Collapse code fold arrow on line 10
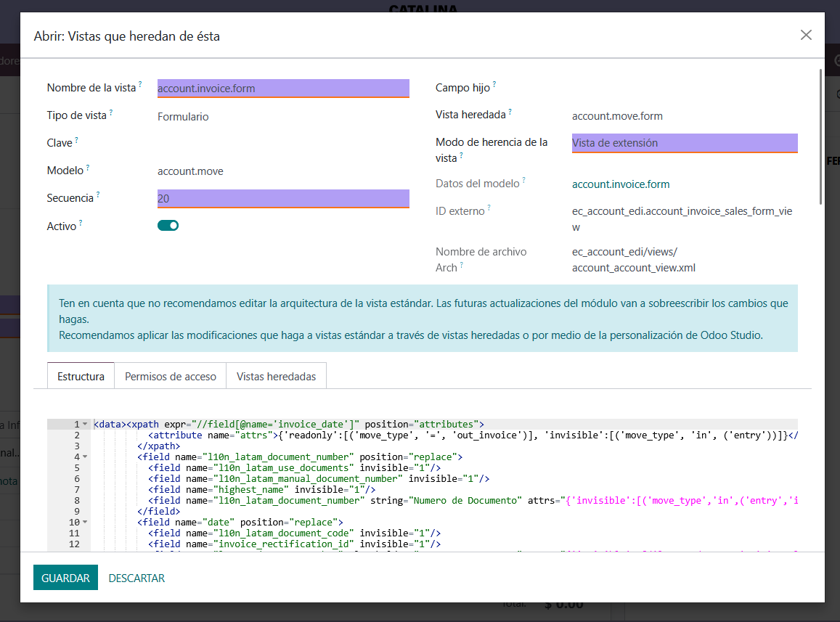Image resolution: width=840 pixels, height=622 pixels. pos(85,523)
